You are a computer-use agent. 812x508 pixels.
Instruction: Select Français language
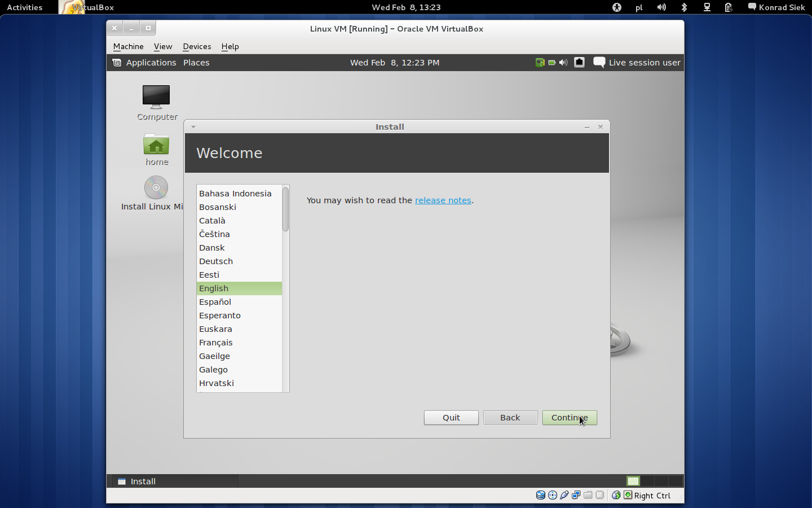(x=239, y=343)
